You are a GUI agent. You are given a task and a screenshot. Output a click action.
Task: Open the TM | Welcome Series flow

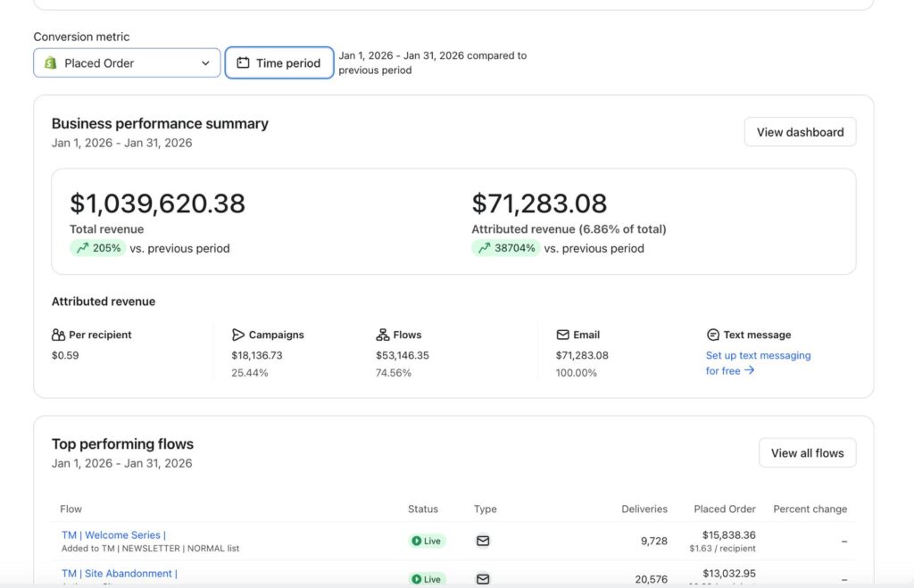point(113,535)
